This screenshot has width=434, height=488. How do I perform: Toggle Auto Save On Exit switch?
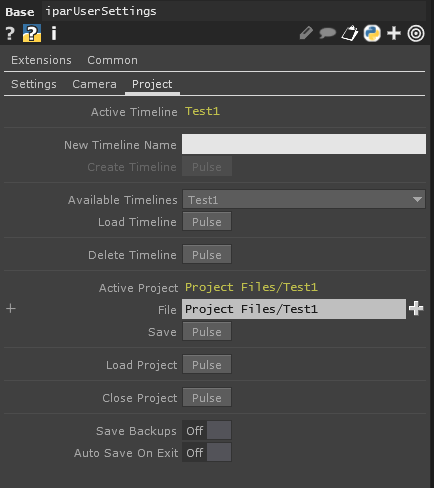207,452
